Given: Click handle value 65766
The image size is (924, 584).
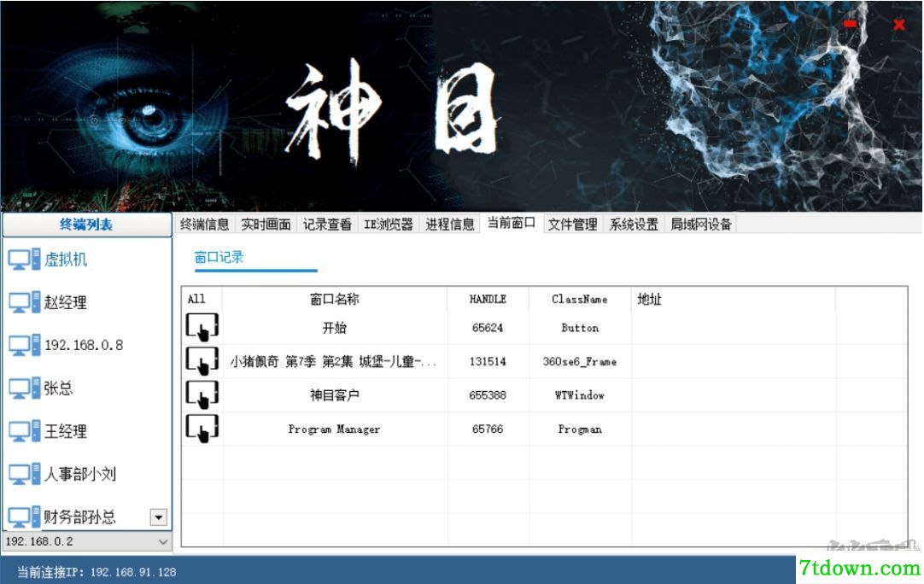Looking at the screenshot, I should 488,429.
